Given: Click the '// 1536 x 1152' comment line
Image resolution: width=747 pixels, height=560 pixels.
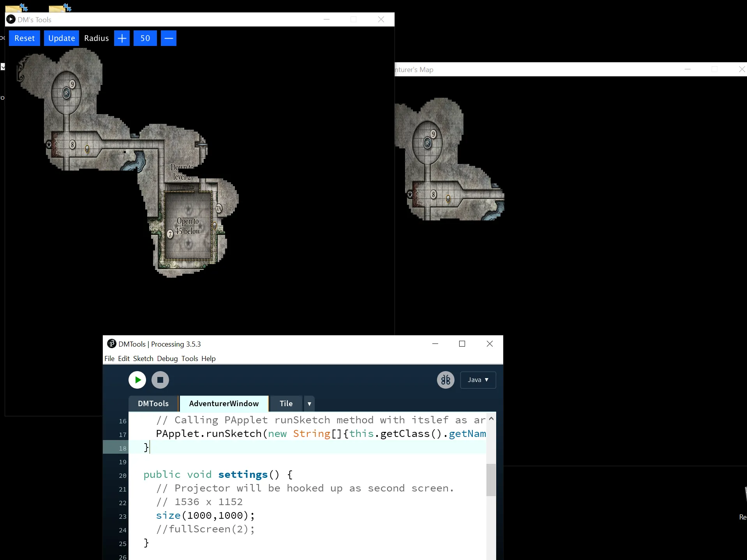Looking at the screenshot, I should pyautogui.click(x=199, y=502).
